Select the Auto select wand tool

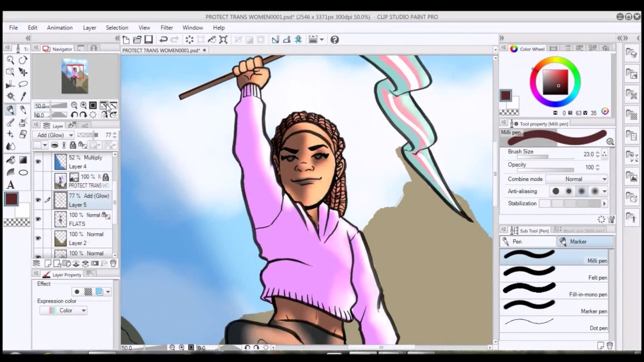point(10,96)
